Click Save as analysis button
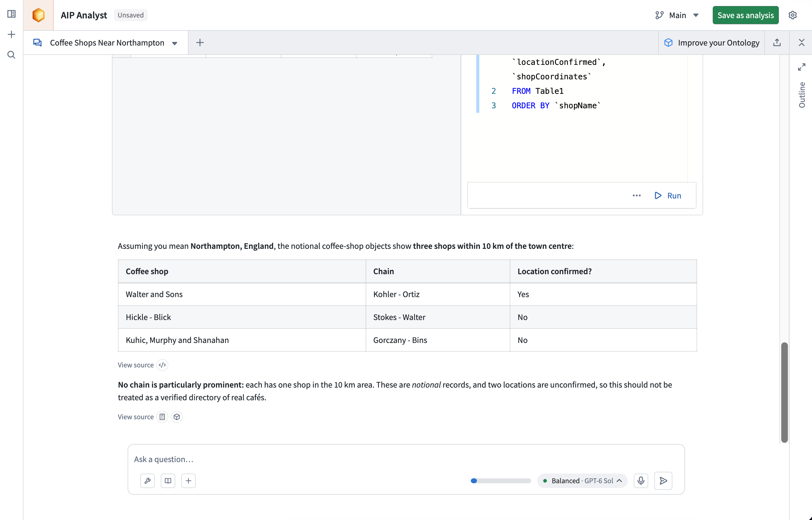812x520 pixels. (745, 15)
